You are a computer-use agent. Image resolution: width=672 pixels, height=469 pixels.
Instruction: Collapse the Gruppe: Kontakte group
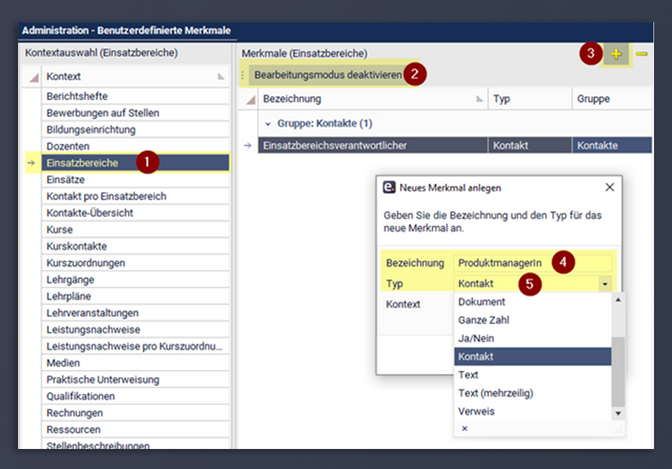click(265, 123)
